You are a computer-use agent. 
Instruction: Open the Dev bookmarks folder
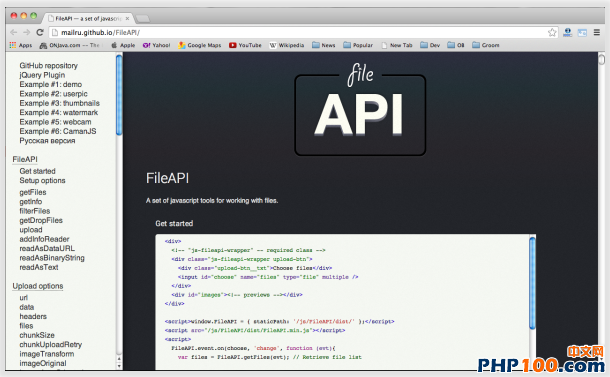click(x=430, y=45)
